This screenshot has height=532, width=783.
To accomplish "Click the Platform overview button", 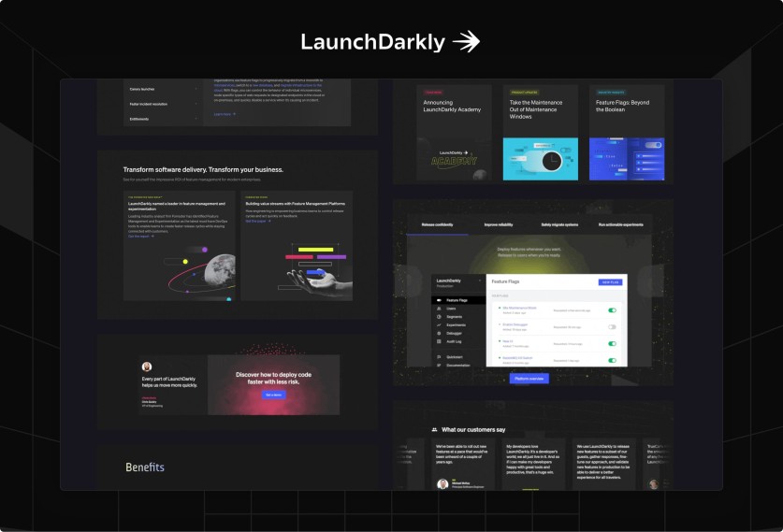I will [529, 379].
